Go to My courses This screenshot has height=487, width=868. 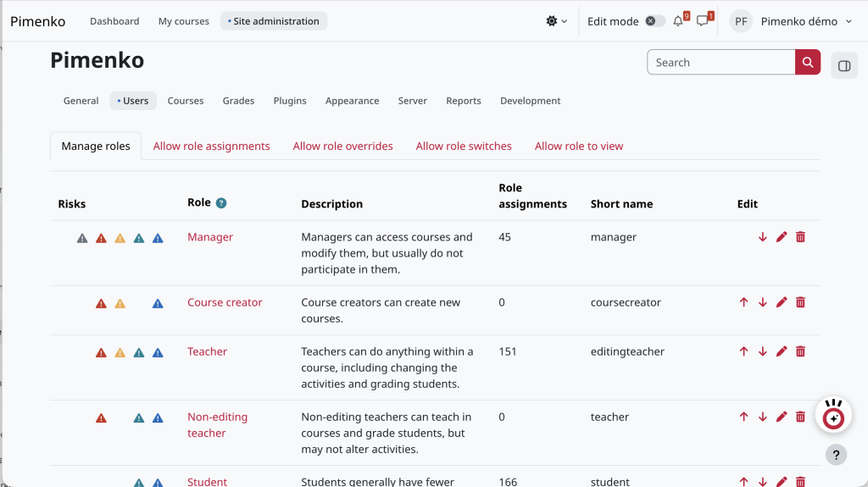[x=184, y=21]
